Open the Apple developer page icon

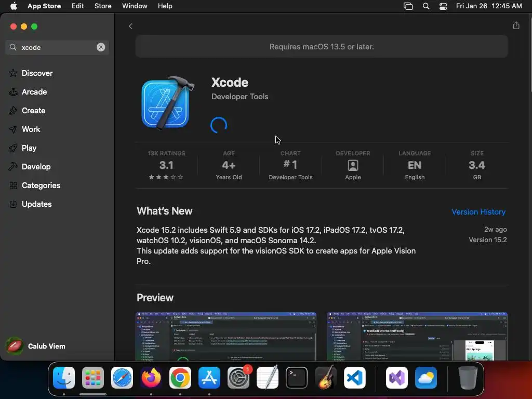point(353,166)
